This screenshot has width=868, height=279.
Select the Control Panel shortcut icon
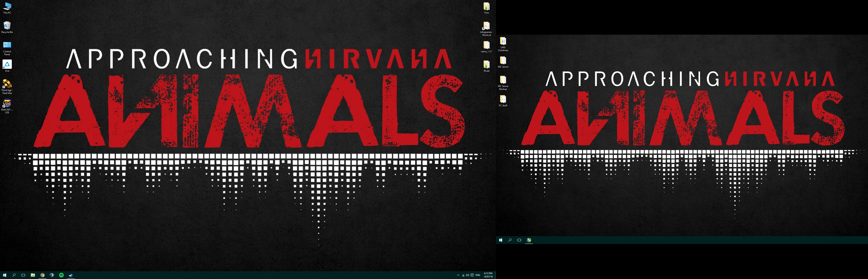7,48
